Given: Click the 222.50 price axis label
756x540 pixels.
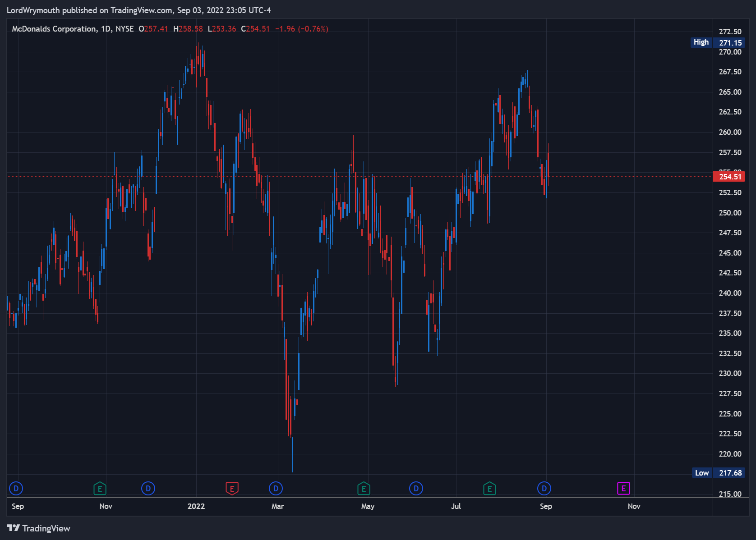Looking at the screenshot, I should pyautogui.click(x=730, y=434).
